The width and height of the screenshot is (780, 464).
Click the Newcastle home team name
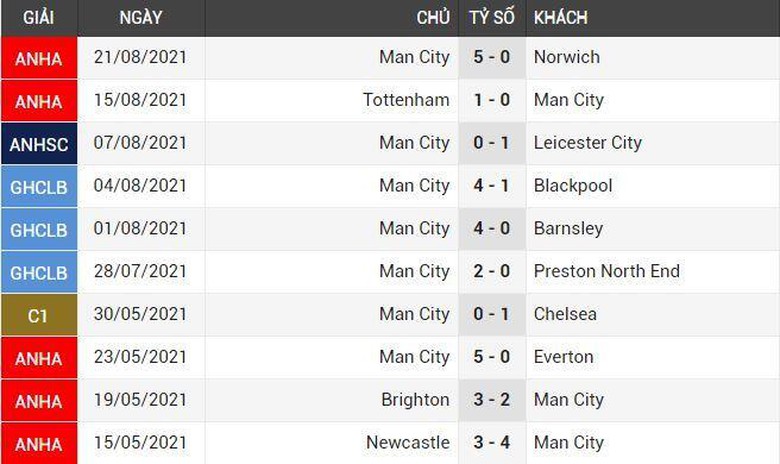point(407,442)
